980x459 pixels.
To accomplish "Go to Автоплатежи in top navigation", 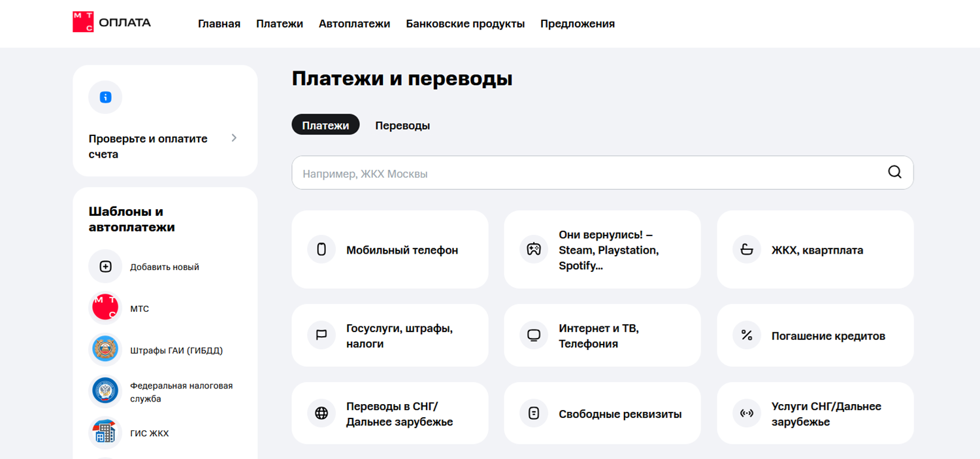I will click(355, 24).
